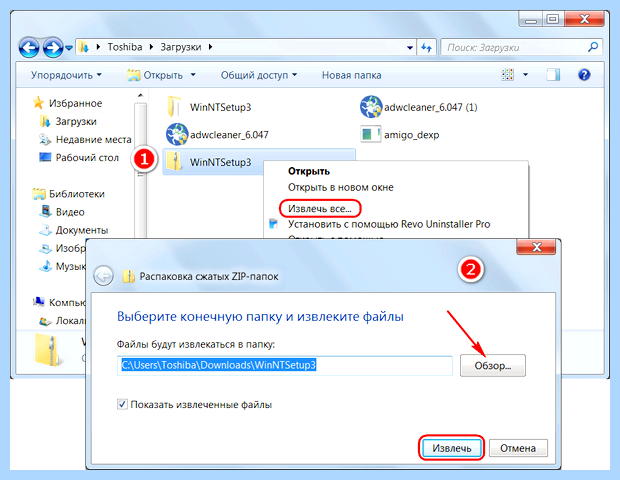Screen dimensions: 620x480
Task: Choose Открыть в новом окне menu item
Action: point(340,187)
